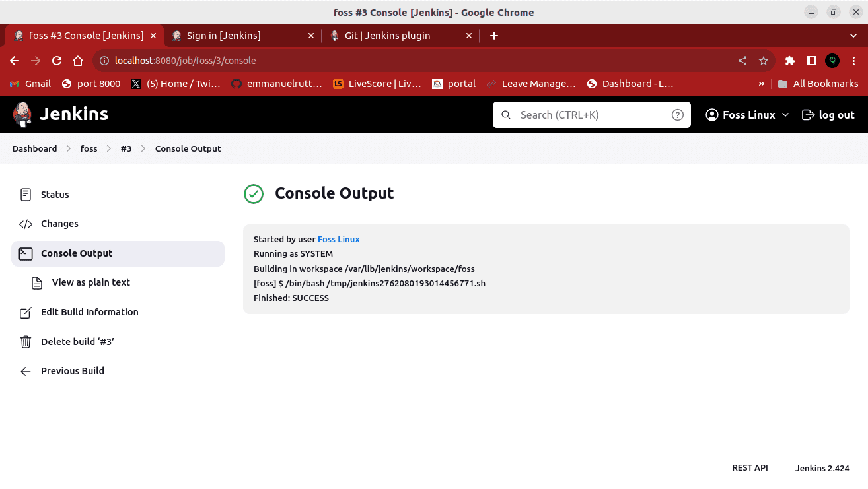The width and height of the screenshot is (868, 489).
Task: Bookmark this page with the star icon
Action: pos(764,61)
